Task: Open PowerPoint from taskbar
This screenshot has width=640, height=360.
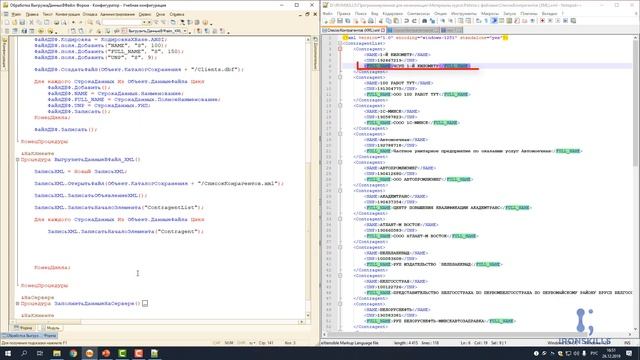Action: 106,353
